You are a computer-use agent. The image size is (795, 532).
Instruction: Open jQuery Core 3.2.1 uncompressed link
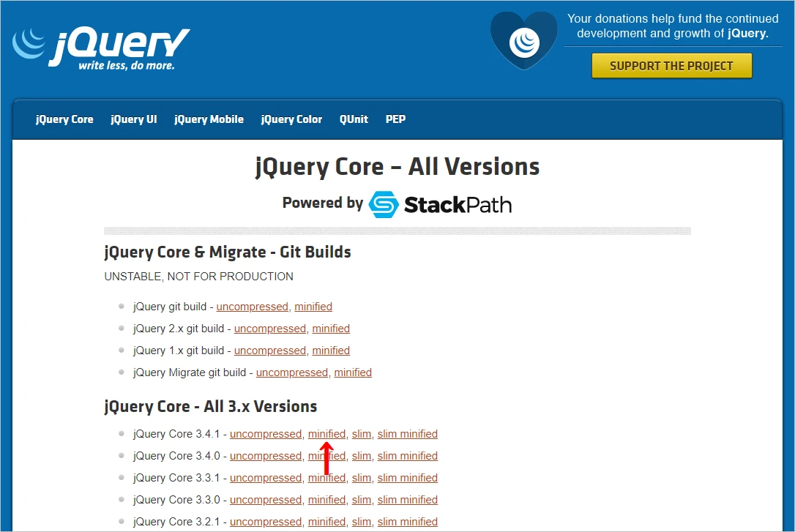(266, 522)
